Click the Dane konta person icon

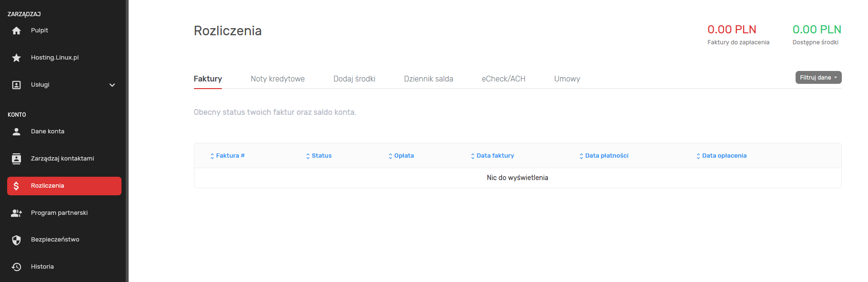17,131
